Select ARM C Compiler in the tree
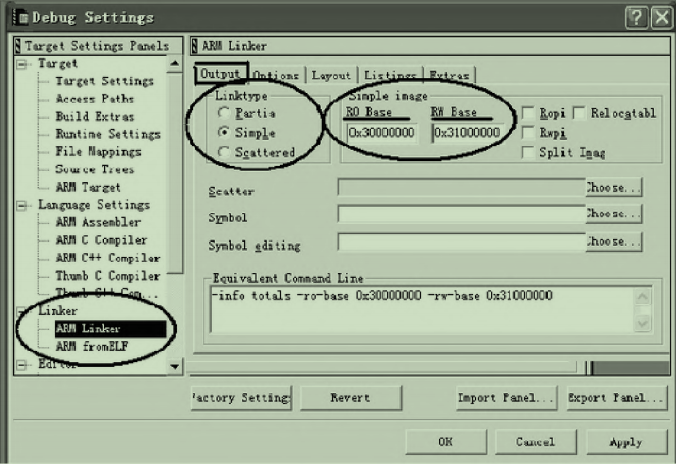676x464 pixels. pyautogui.click(x=101, y=240)
